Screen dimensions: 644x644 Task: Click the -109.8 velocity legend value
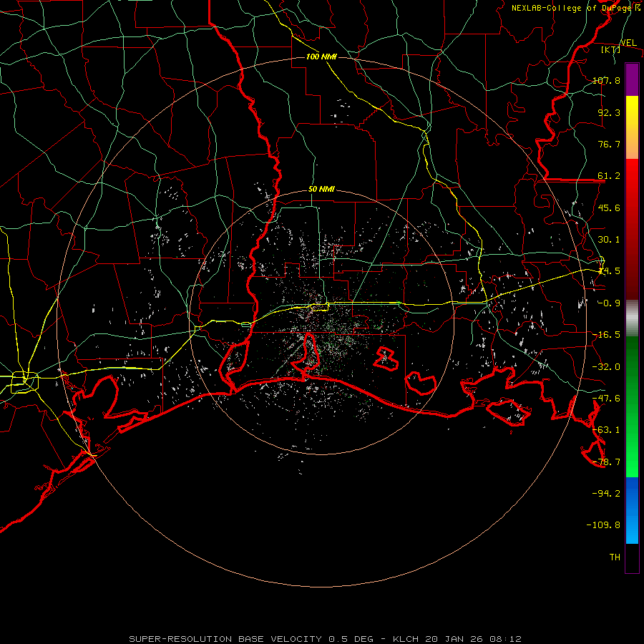coord(603,525)
